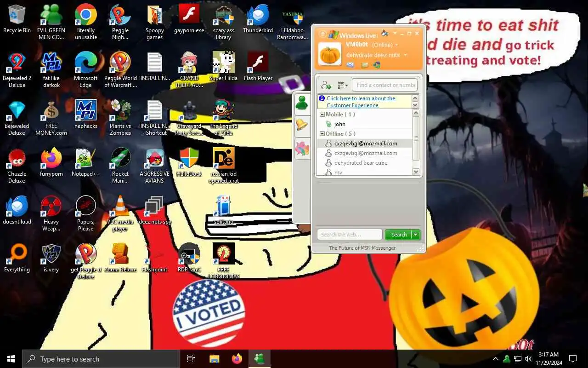Open the Plants vs Zombies shortcut

click(120, 118)
